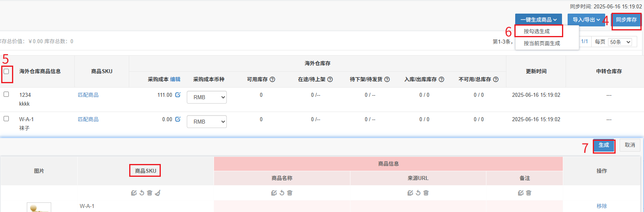Image resolution: width=644 pixels, height=212 pixels.
Task: Click undo icon under 商品SKU column
Action: click(142, 193)
